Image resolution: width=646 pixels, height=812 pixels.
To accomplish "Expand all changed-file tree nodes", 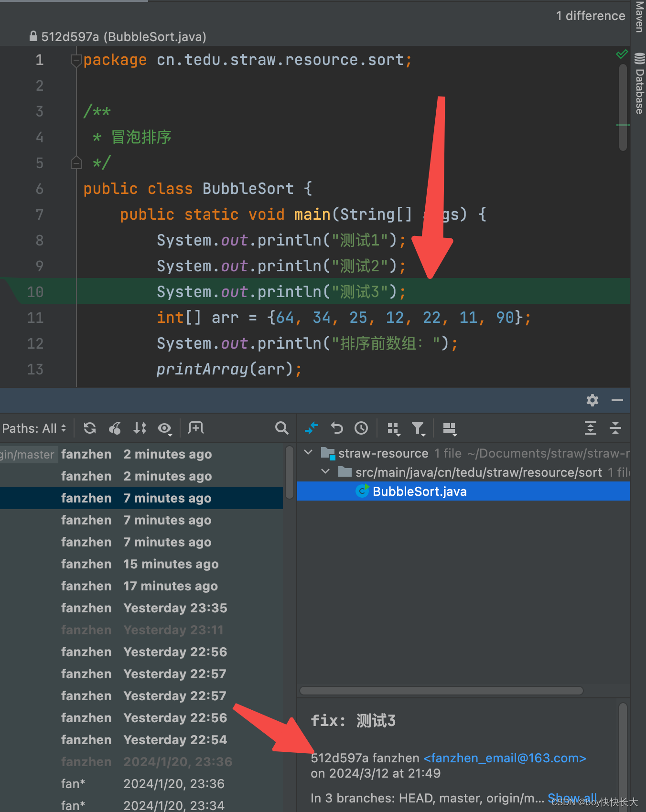I will pos(591,428).
